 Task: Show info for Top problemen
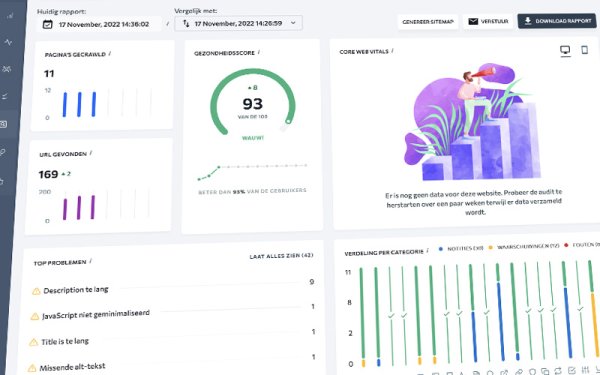pyautogui.click(x=91, y=262)
